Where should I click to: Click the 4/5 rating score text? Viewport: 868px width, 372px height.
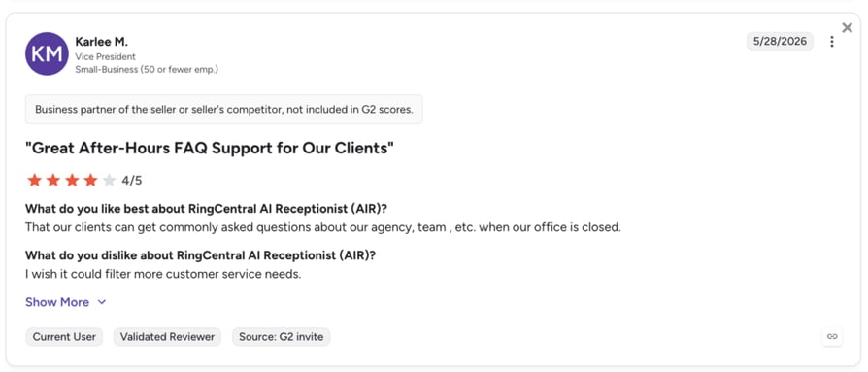[132, 181]
